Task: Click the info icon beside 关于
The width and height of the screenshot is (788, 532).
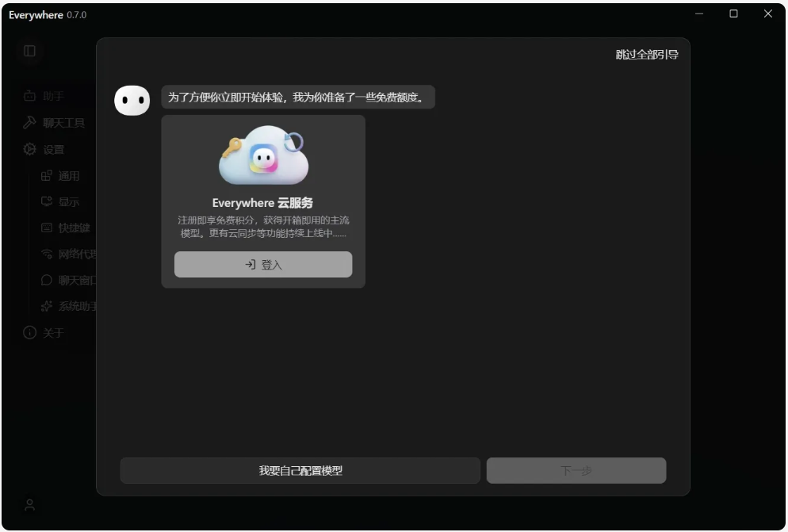Action: point(29,332)
